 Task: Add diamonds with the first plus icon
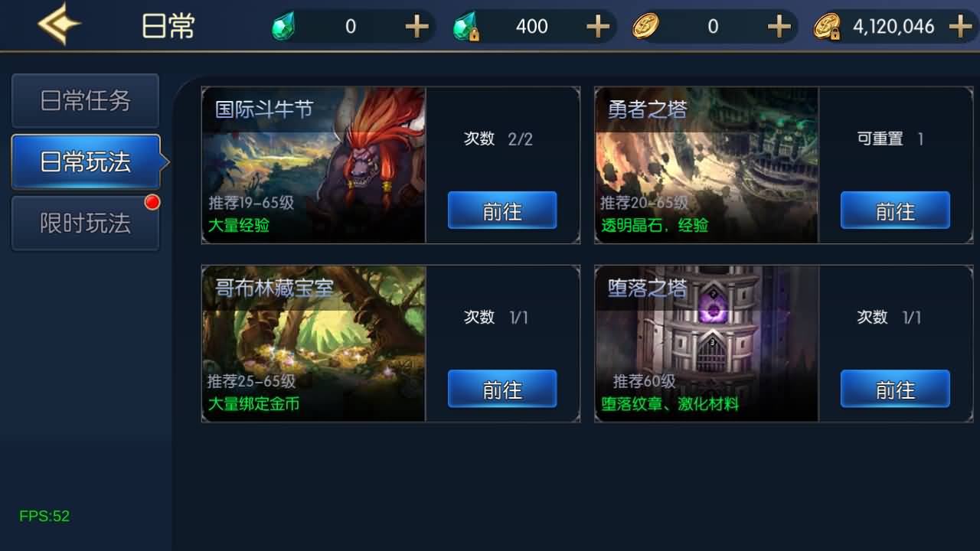[416, 27]
